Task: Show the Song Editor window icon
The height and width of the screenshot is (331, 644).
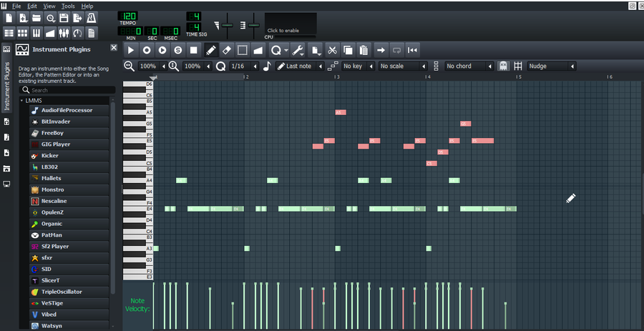Action: tap(9, 33)
